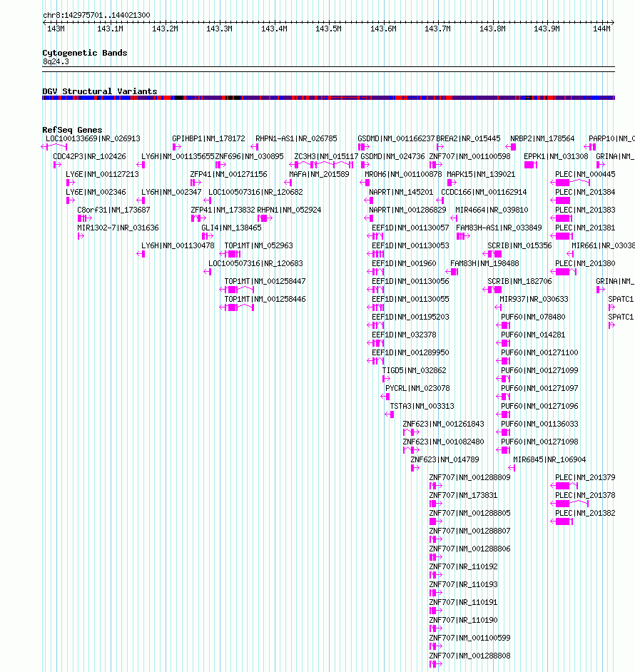This screenshot has height=672, width=635.
Task: Click the MIR6845|NR_106904 label
Action: point(549,459)
